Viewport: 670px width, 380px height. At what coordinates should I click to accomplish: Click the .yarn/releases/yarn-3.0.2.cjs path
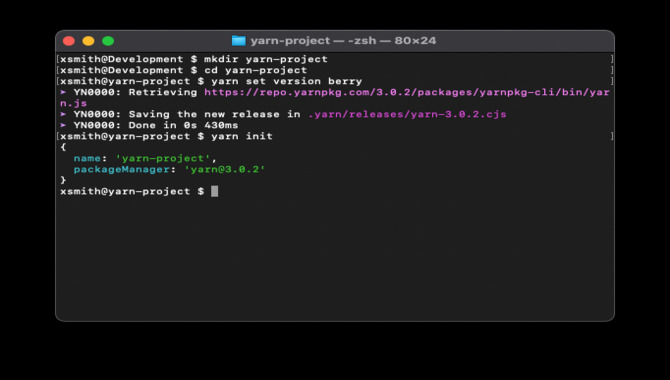click(x=407, y=115)
